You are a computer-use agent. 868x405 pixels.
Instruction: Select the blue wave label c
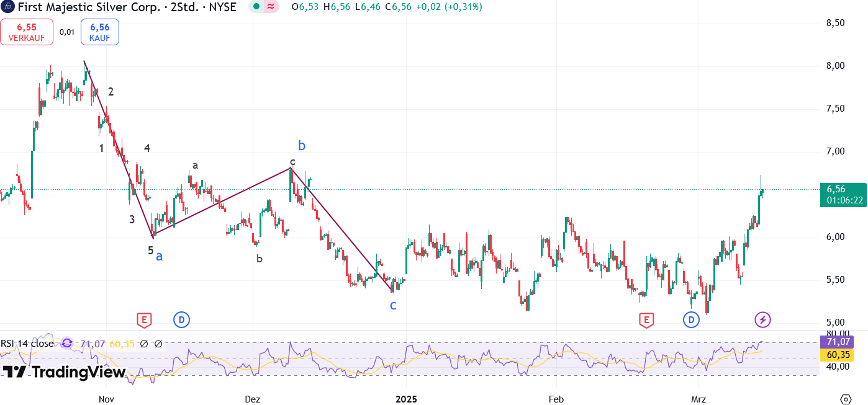click(x=393, y=305)
